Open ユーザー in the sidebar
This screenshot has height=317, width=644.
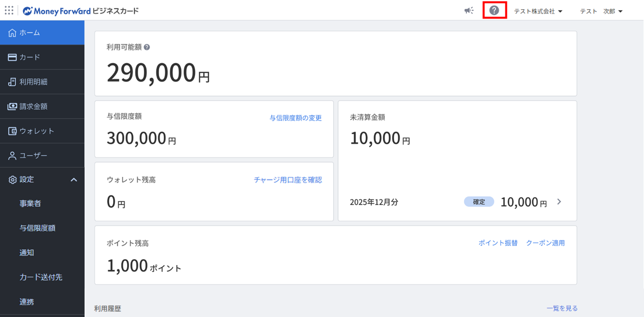[42, 155]
